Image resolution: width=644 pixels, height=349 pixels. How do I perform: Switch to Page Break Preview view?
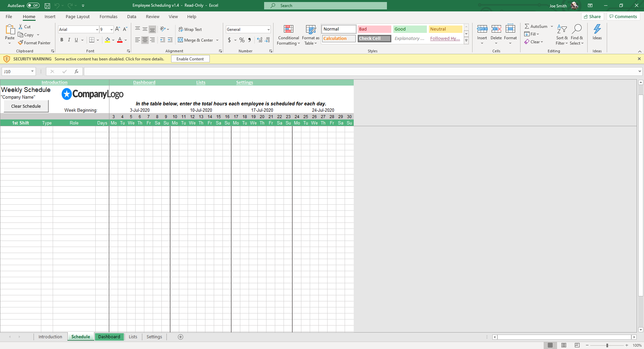tap(577, 345)
